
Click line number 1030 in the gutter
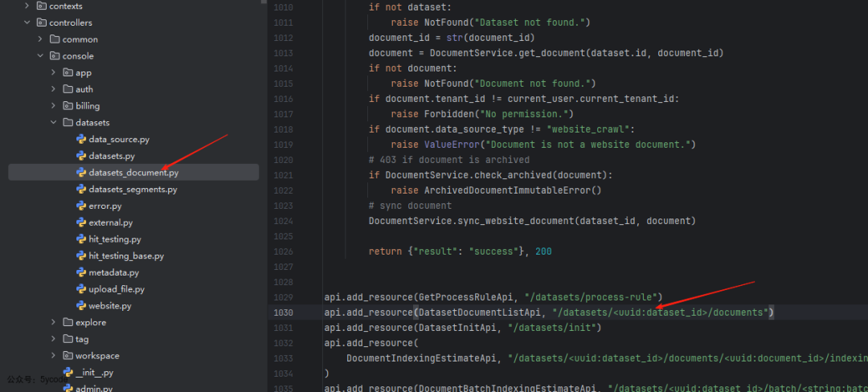[283, 312]
